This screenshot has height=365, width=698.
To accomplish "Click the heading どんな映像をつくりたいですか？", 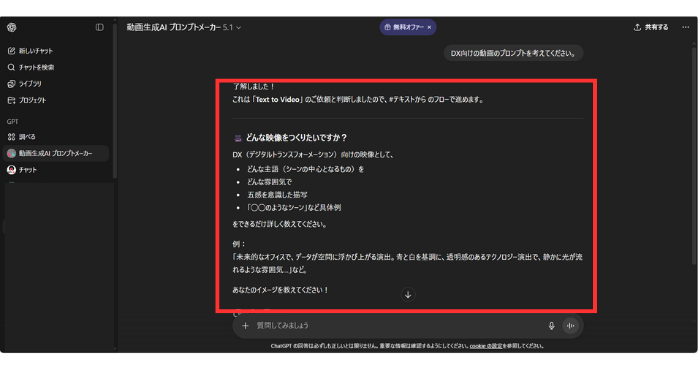I will click(296, 138).
